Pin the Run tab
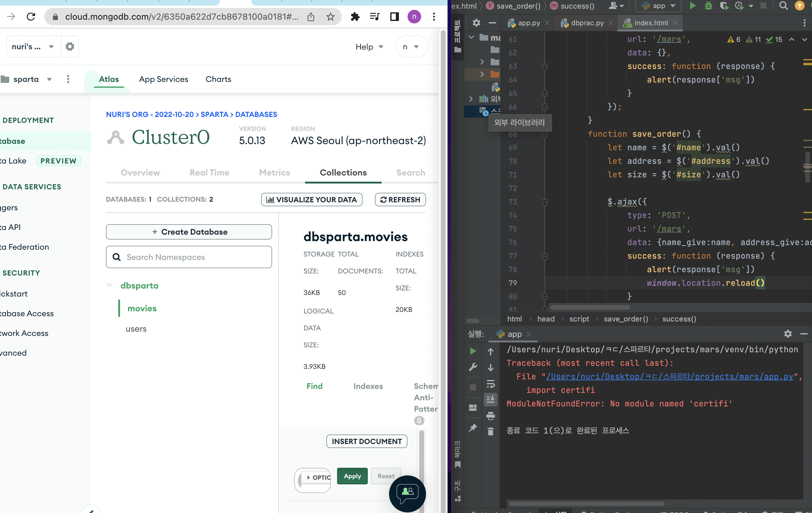Screen dimensions: 812x513 click(x=473, y=428)
